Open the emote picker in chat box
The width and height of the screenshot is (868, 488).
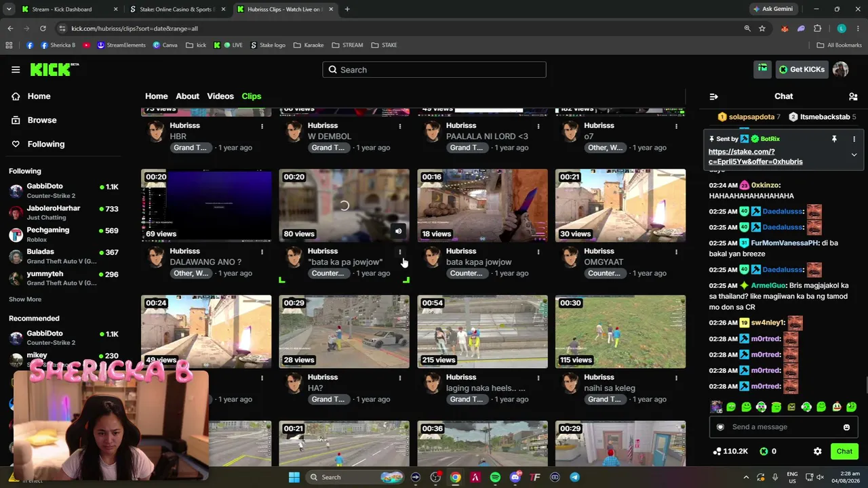point(846,427)
